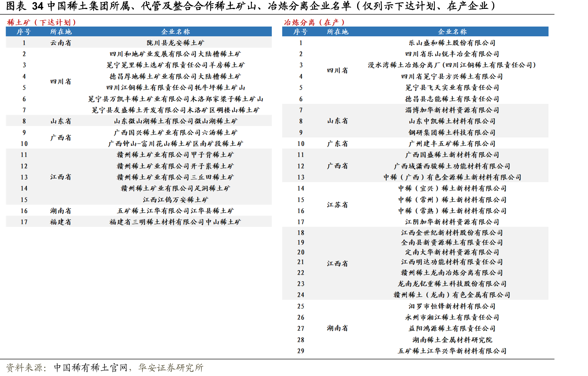Click '四川省乐山锐丰冶金有限公司'
This screenshot has height=376, width=588.
click(x=452, y=54)
